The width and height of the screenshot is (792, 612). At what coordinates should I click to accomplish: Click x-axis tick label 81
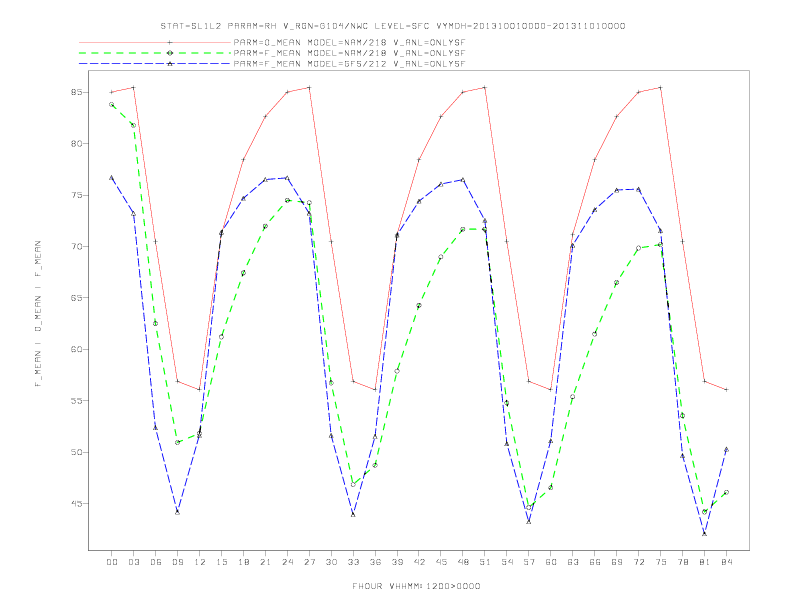click(x=705, y=562)
